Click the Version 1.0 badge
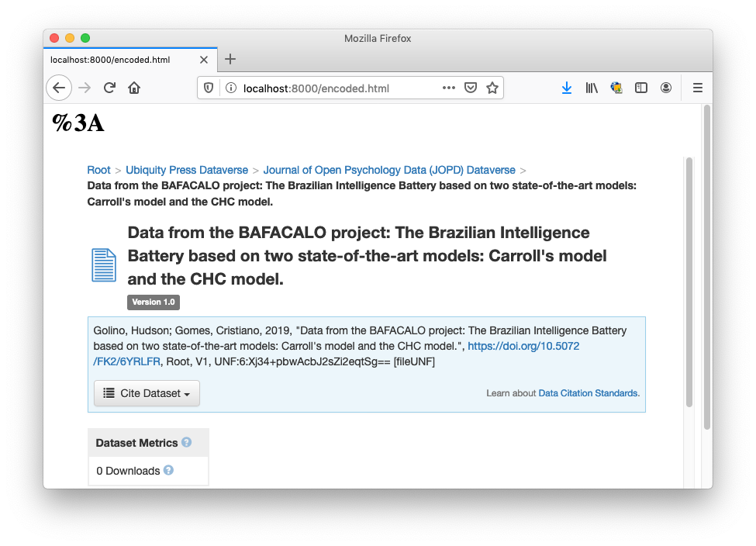Screen dimensions: 756x546 tap(154, 302)
